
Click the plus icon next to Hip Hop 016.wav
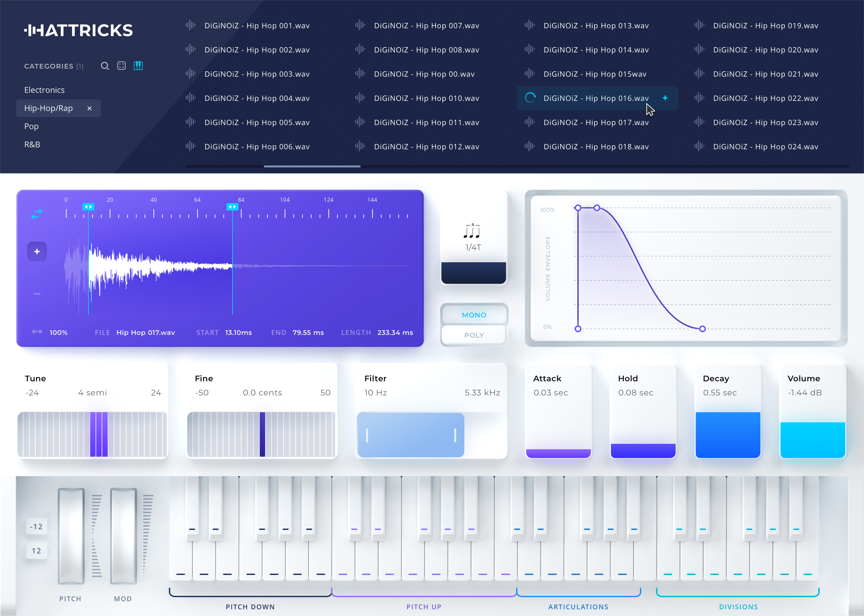(665, 98)
